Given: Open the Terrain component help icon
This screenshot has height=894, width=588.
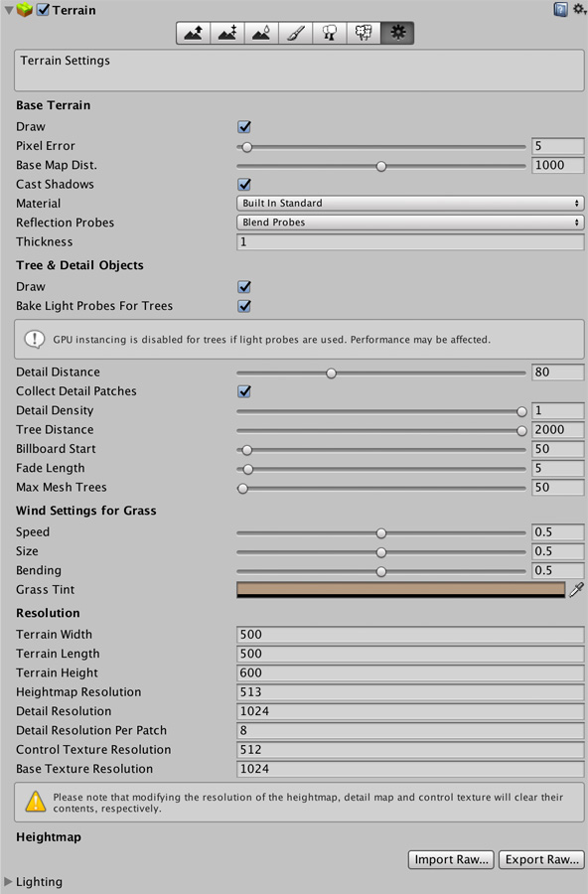Looking at the screenshot, I should point(560,10).
